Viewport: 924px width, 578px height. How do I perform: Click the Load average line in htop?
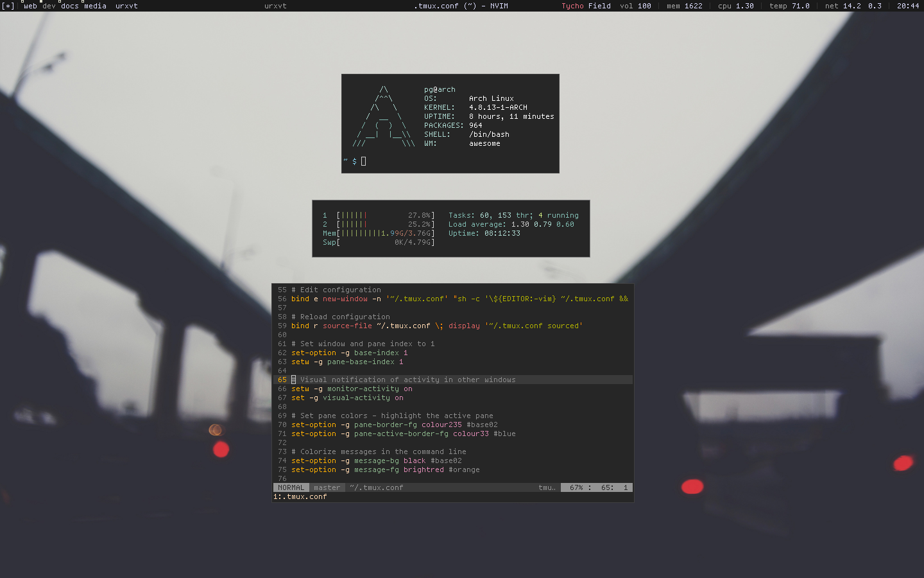tap(511, 224)
